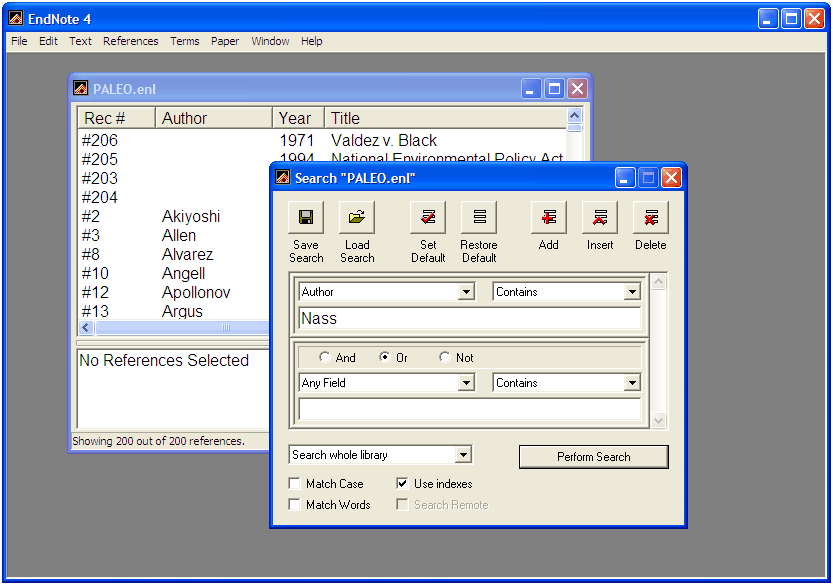This screenshot has width=833, height=585.
Task: Click the Set Default icon
Action: pyautogui.click(x=428, y=217)
